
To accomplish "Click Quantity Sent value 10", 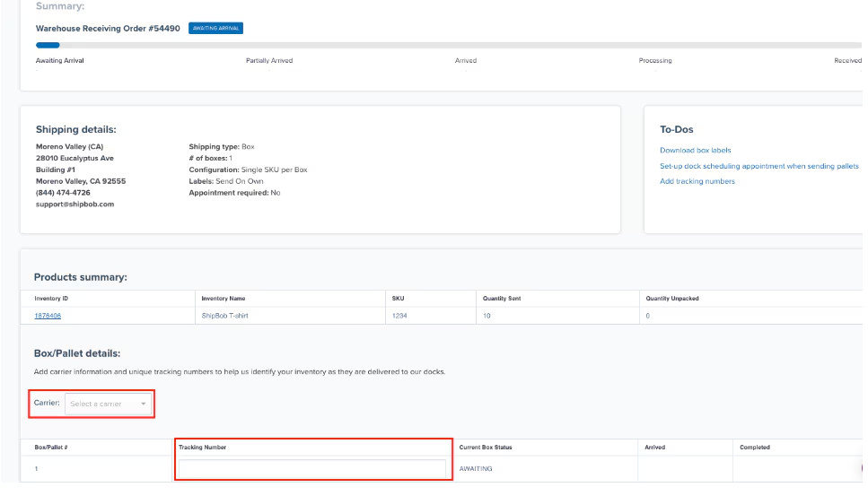I will [x=487, y=316].
